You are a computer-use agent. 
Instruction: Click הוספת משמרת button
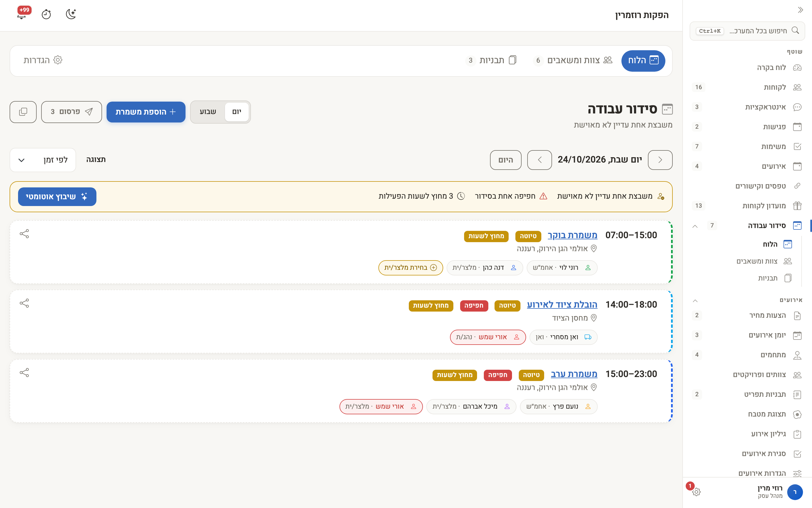[x=146, y=112]
